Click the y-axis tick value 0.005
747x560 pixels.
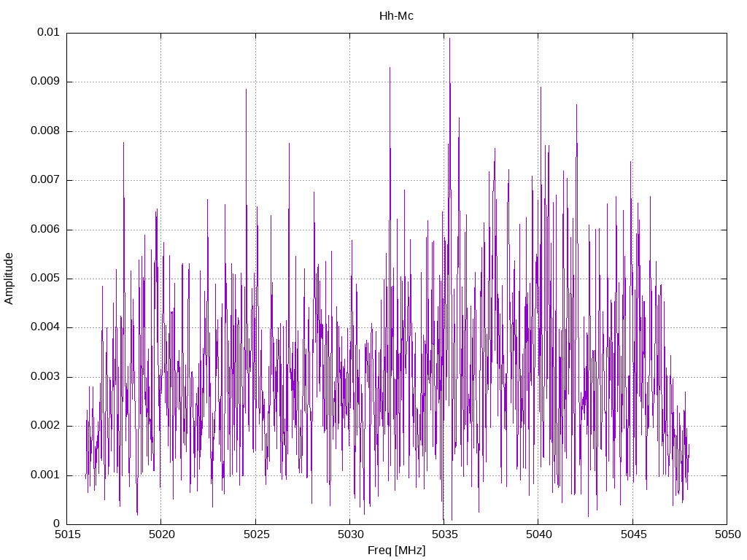45,278
